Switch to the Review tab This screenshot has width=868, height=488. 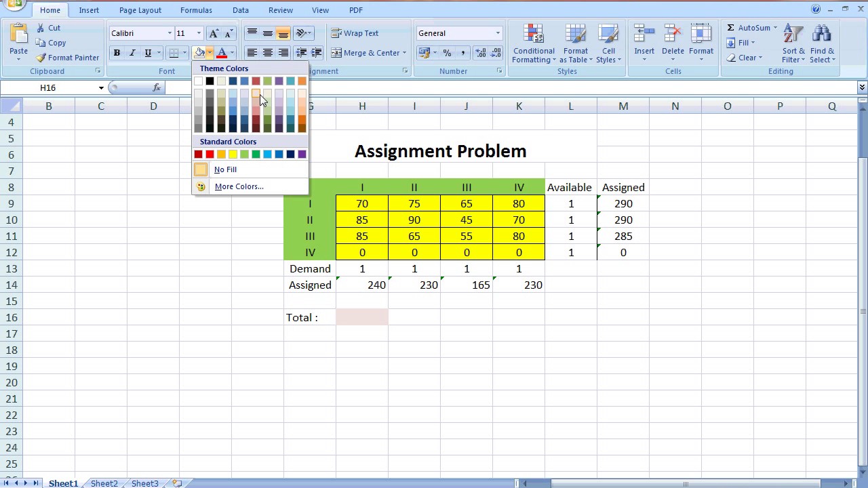point(281,10)
